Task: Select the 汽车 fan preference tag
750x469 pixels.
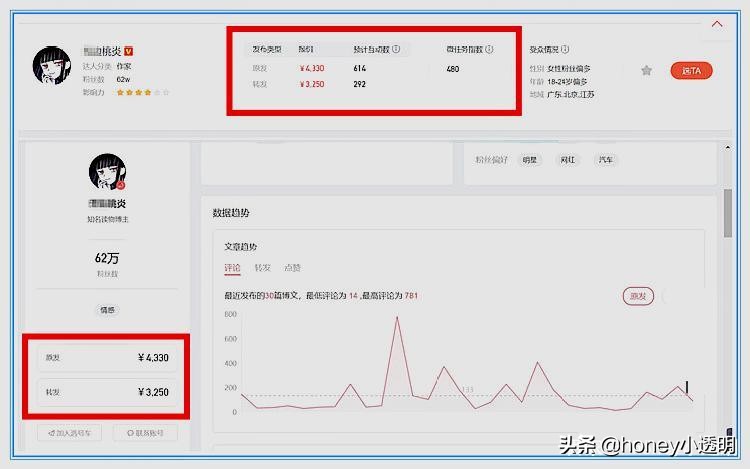Action: (x=606, y=160)
